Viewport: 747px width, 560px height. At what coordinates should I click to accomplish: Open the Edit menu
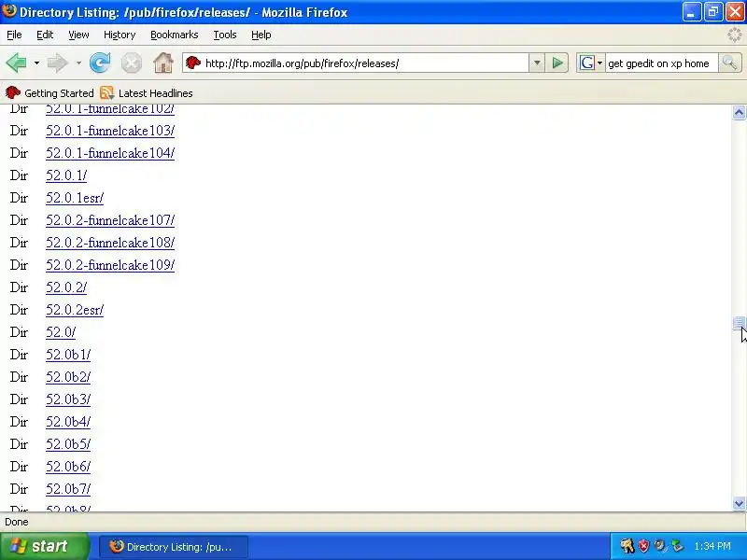[x=45, y=35]
